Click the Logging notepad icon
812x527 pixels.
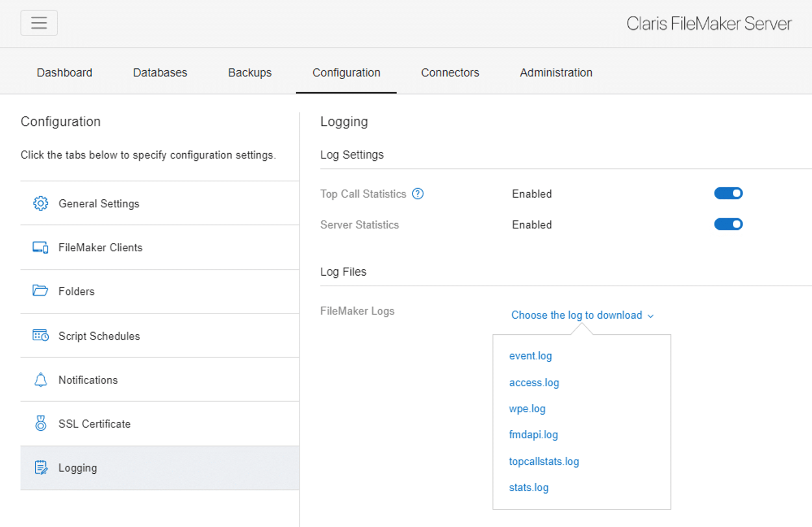pyautogui.click(x=41, y=468)
